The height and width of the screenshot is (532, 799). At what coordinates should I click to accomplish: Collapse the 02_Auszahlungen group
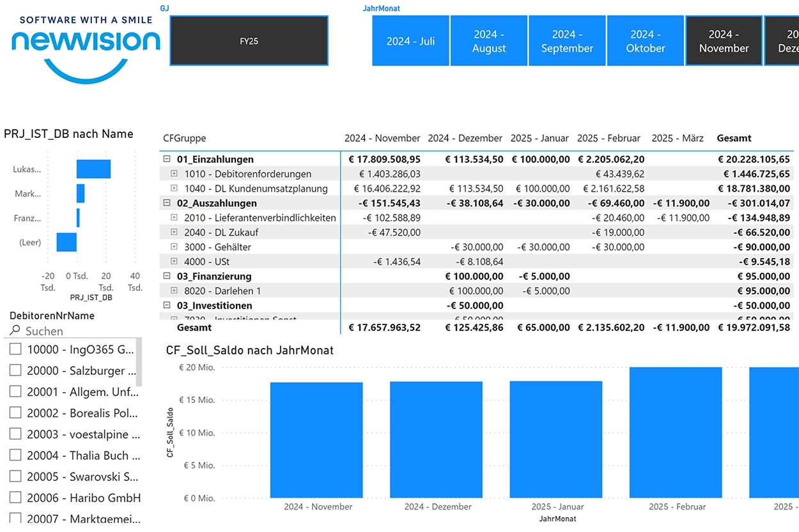(167, 203)
